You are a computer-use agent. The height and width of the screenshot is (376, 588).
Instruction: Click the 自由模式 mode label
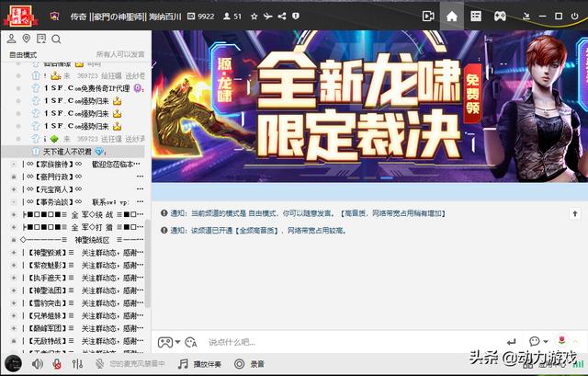point(23,55)
